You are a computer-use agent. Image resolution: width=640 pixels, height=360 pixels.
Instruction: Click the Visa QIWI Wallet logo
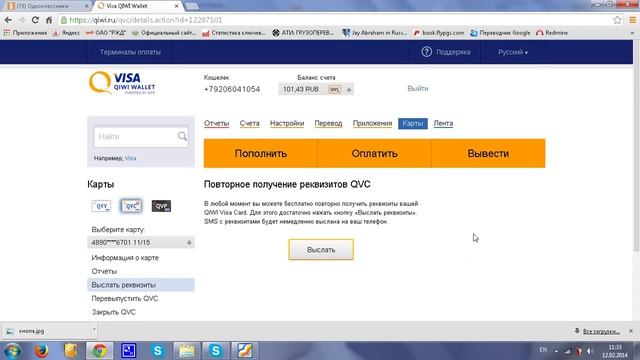point(122,83)
